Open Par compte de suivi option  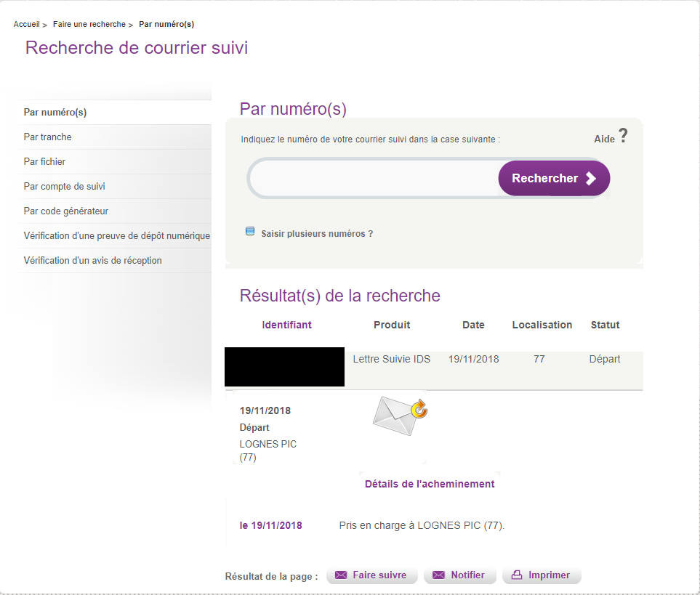[65, 187]
